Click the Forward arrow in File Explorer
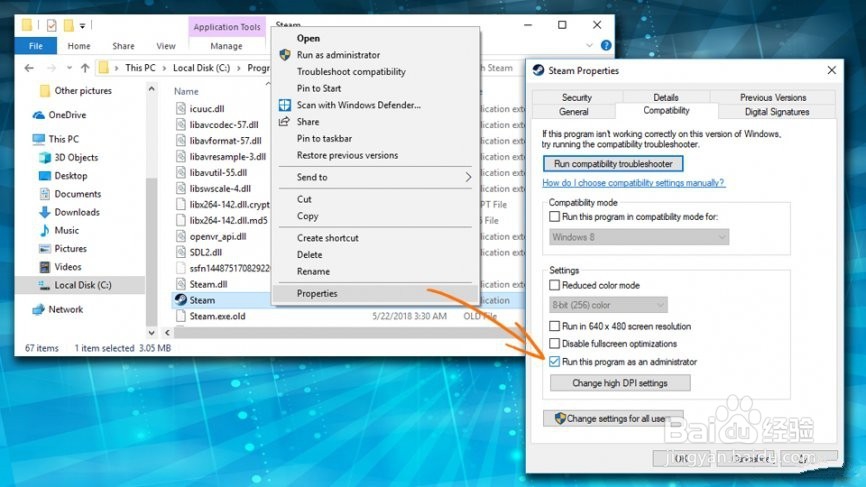Viewport: 866px width, 487px height. coord(51,68)
